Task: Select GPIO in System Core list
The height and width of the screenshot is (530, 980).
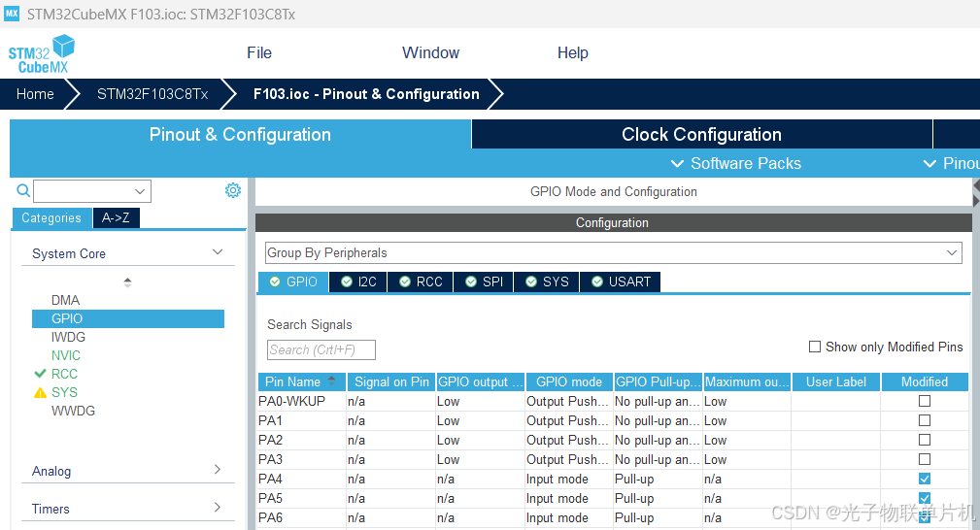Action: [x=128, y=318]
